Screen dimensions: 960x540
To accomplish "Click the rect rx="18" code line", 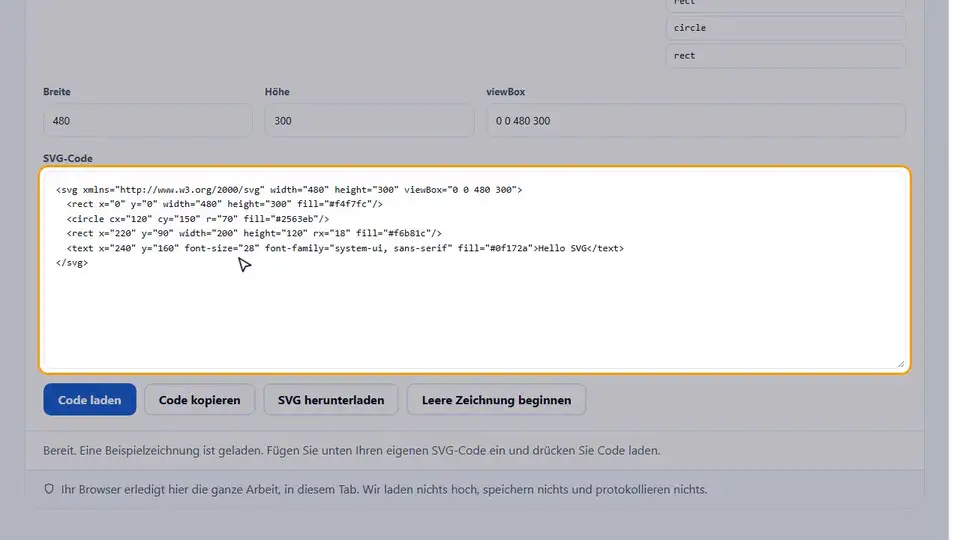I will 254,233.
